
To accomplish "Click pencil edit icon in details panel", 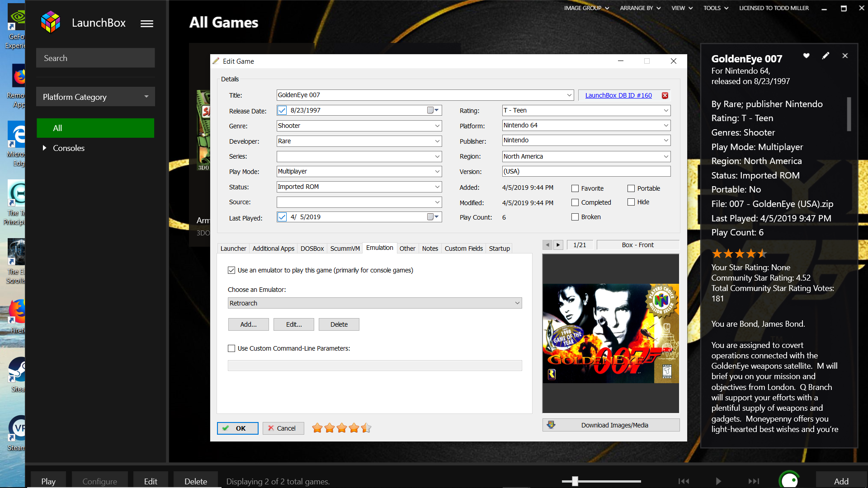I will [x=826, y=56].
